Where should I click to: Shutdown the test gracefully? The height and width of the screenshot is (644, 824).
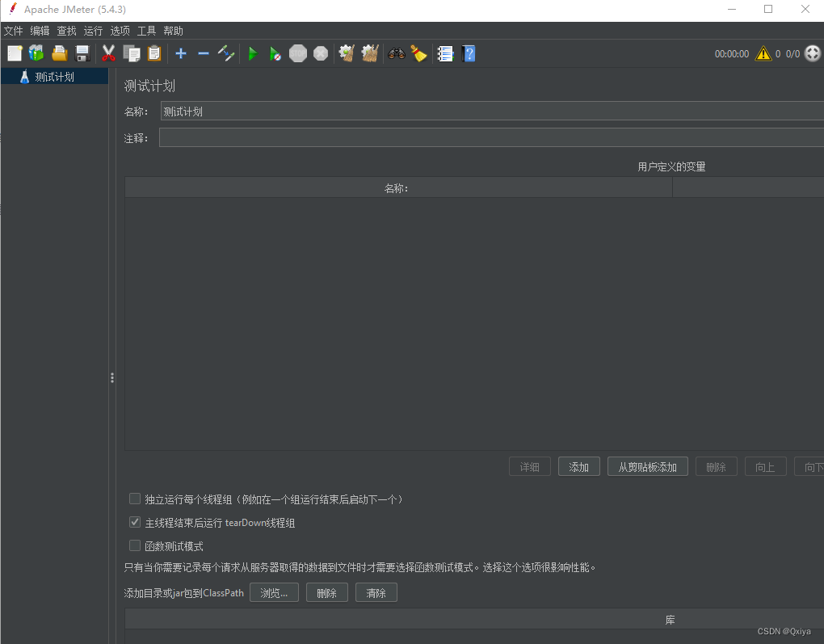[321, 53]
